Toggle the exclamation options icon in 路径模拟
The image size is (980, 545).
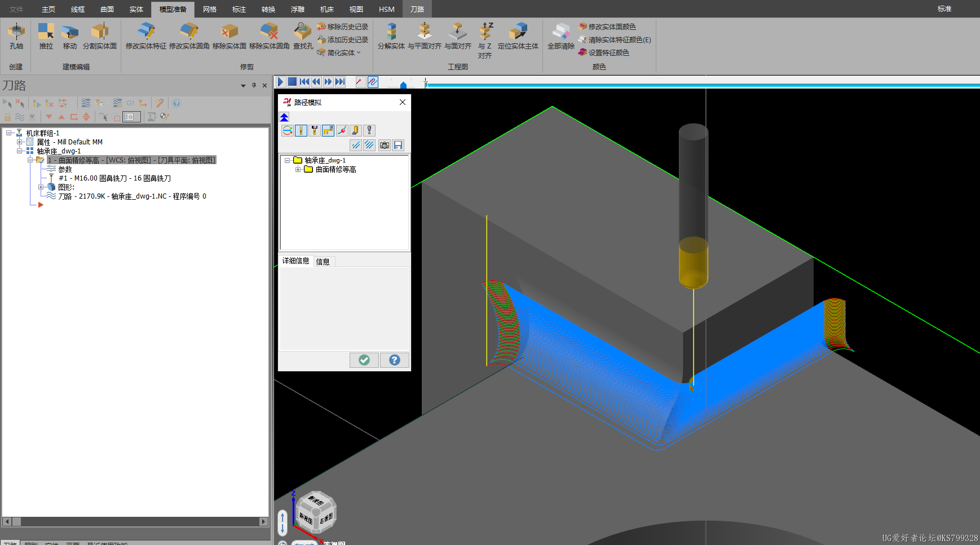click(x=369, y=130)
